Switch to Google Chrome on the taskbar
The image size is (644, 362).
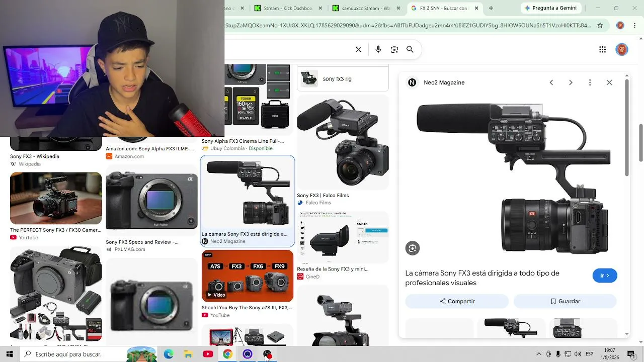point(227,354)
